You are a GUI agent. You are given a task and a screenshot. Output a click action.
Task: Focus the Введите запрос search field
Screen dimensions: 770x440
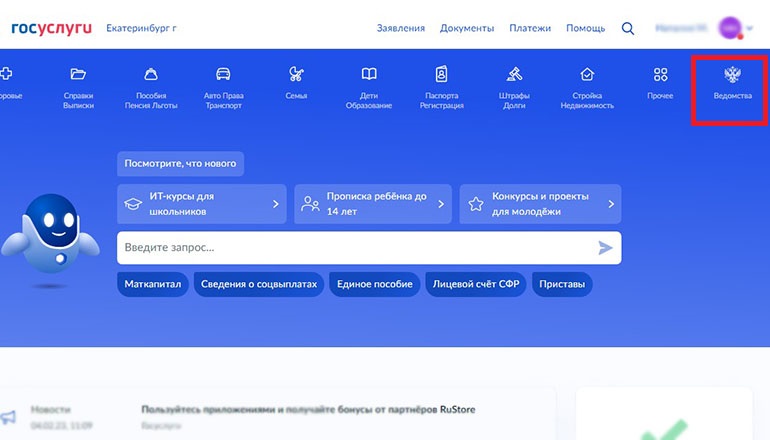(350, 247)
